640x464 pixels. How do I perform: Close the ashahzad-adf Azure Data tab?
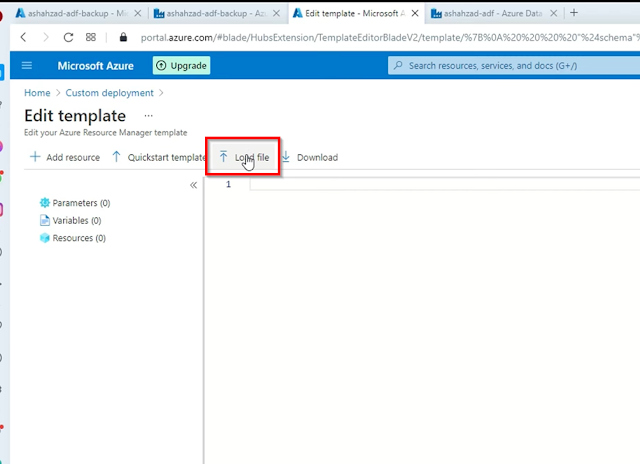(x=553, y=13)
